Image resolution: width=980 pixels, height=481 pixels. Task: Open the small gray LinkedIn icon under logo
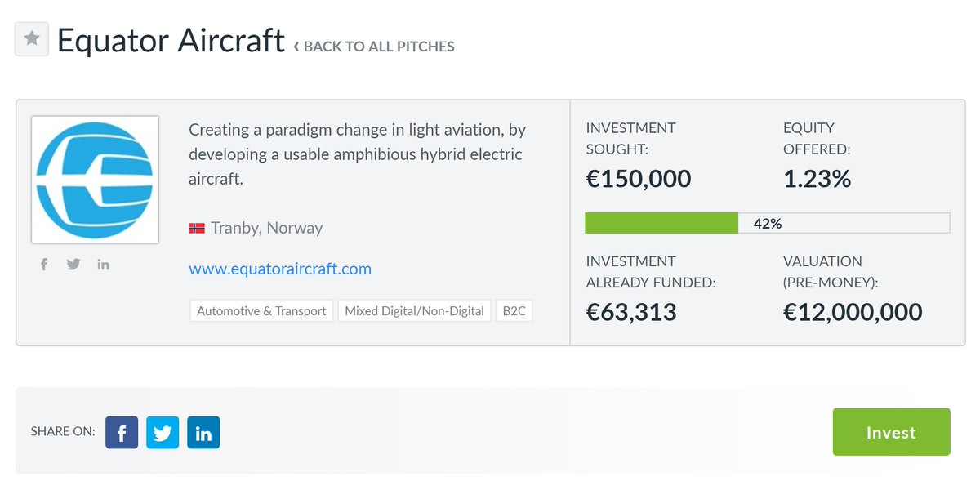coord(103,265)
